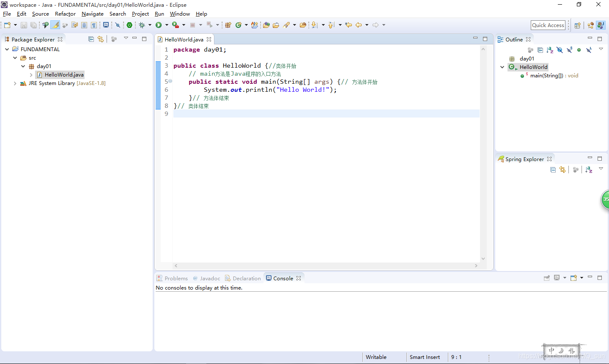Toggle Sort alphabetically in Outline
Image resolution: width=609 pixels, height=364 pixels.
(x=550, y=50)
